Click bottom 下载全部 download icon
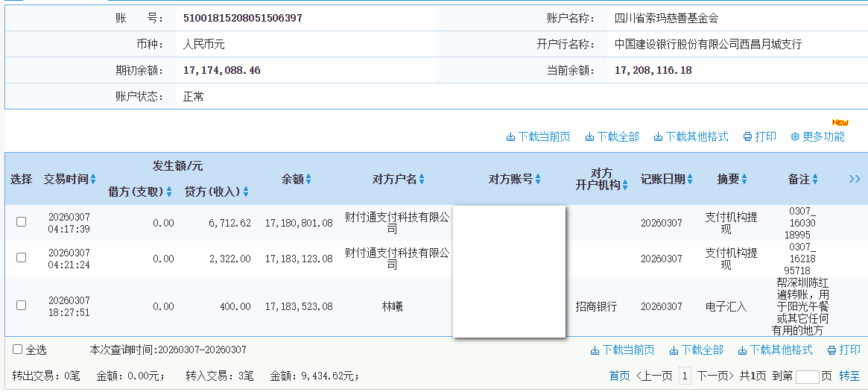868x392 pixels. pyautogui.click(x=674, y=350)
